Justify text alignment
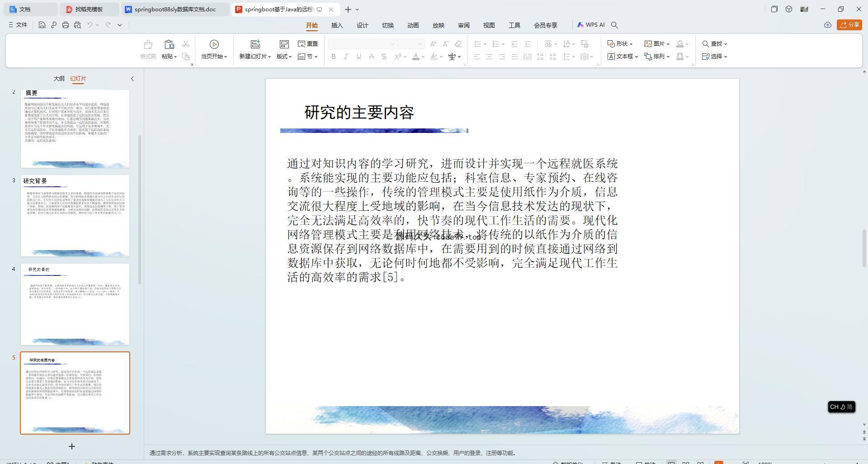Screen dimensions: 868x464 [514, 57]
